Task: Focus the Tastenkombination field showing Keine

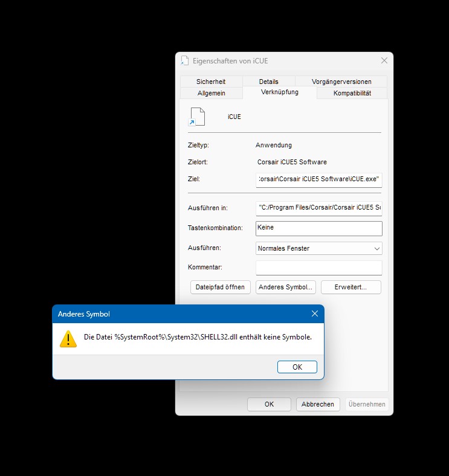Action: (318, 228)
